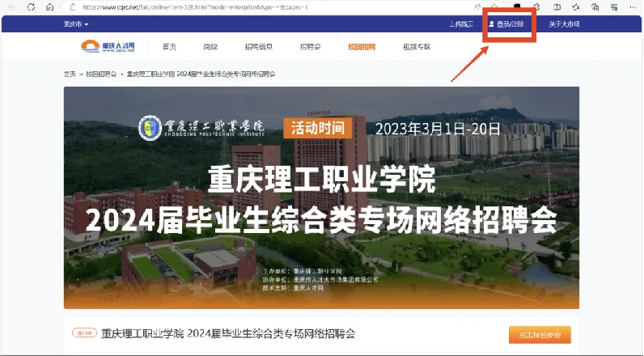
Task: Go to the browser home page icon
Action: click(49, 6)
